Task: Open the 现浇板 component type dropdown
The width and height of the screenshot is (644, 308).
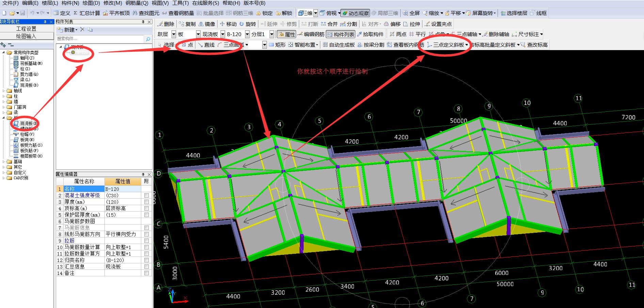Action: click(x=223, y=34)
